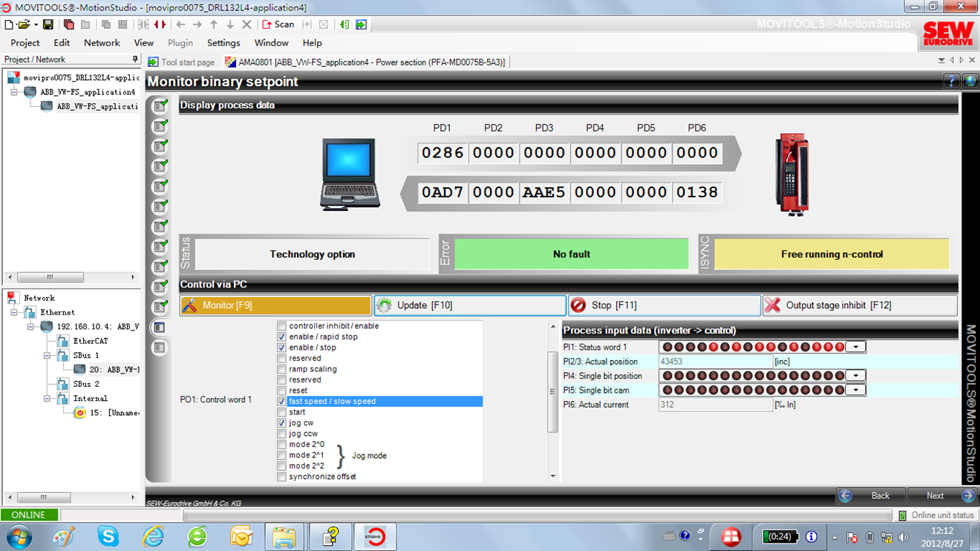Click the Save project icon in toolbar
The image size is (980, 551).
pos(48,25)
